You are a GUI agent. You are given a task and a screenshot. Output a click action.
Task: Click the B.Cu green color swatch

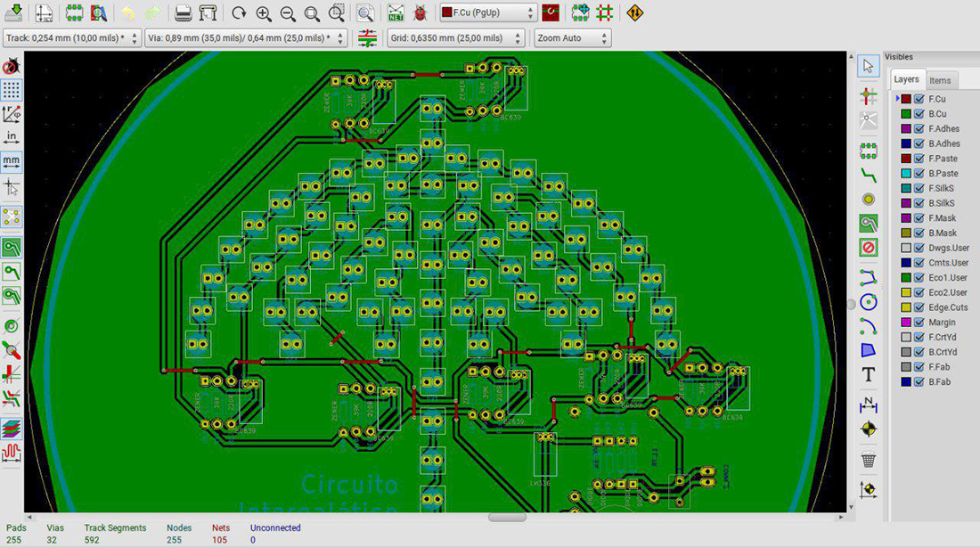pyautogui.click(x=906, y=114)
